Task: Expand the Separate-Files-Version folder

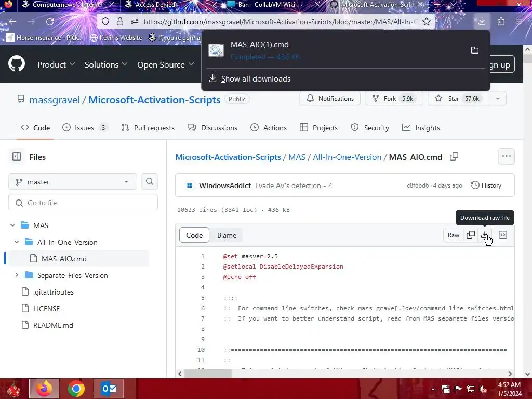Action: [x=17, y=275]
